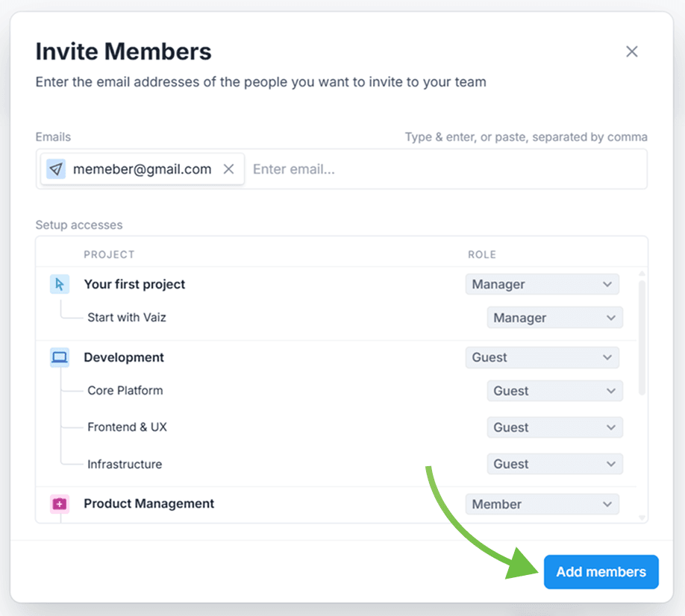Click the paper plane icon in email chip
This screenshot has height=616, width=685.
[56, 169]
